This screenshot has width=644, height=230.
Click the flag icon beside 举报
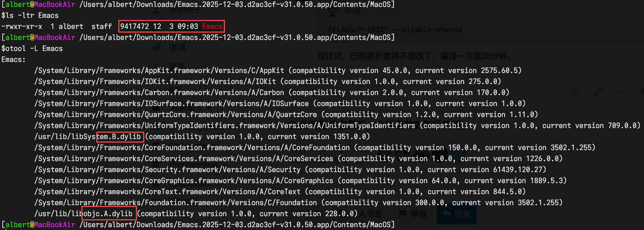point(403,213)
